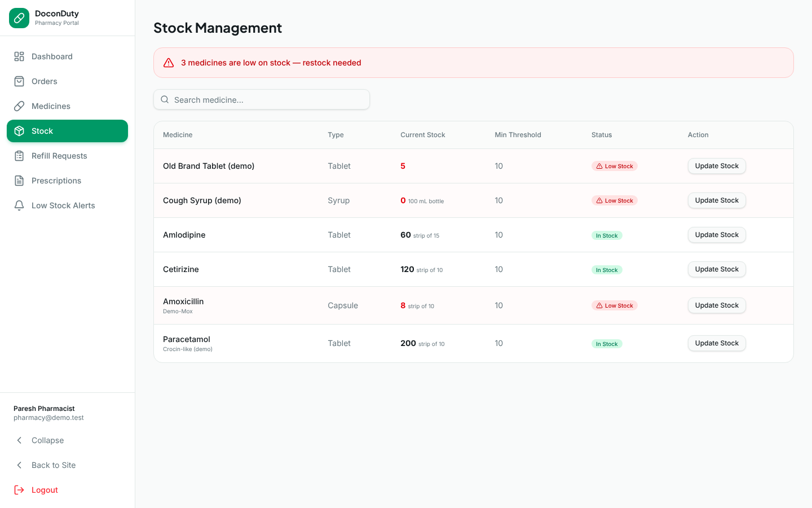Image resolution: width=812 pixels, height=508 pixels.
Task: Update Stock for Cetirizine
Action: 717,269
